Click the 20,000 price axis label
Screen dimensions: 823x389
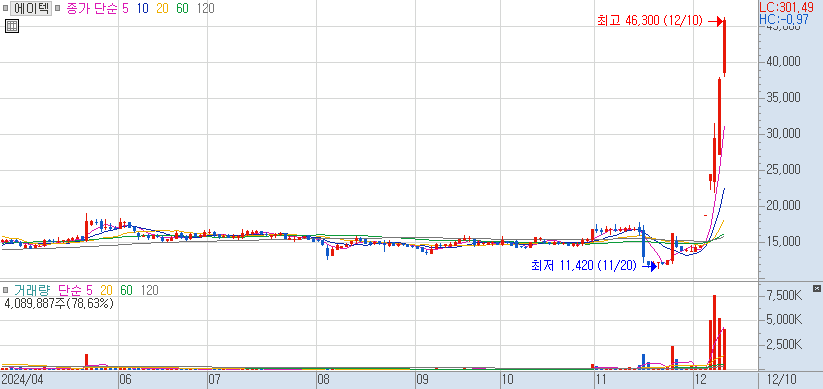[x=783, y=206]
